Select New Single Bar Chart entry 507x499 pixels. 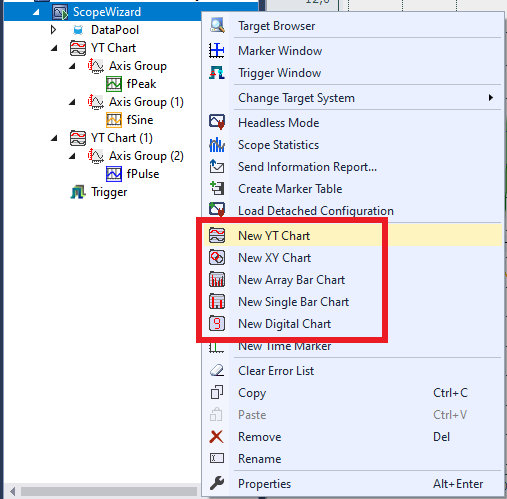pos(353,301)
